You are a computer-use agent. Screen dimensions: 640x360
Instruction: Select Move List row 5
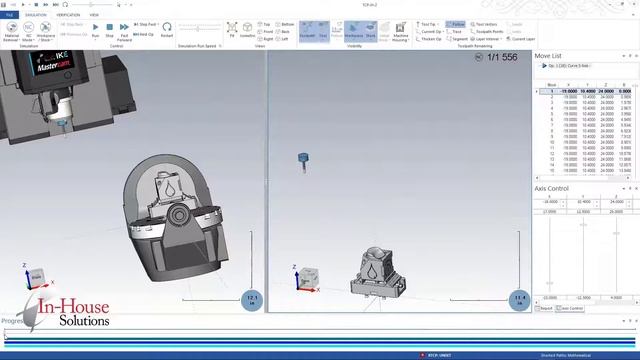pyautogui.click(x=585, y=114)
